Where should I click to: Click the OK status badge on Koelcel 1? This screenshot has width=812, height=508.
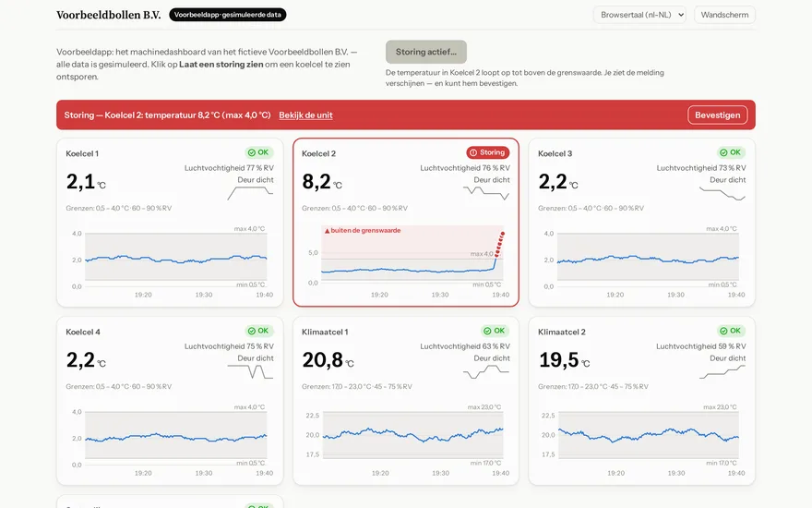pyautogui.click(x=259, y=152)
